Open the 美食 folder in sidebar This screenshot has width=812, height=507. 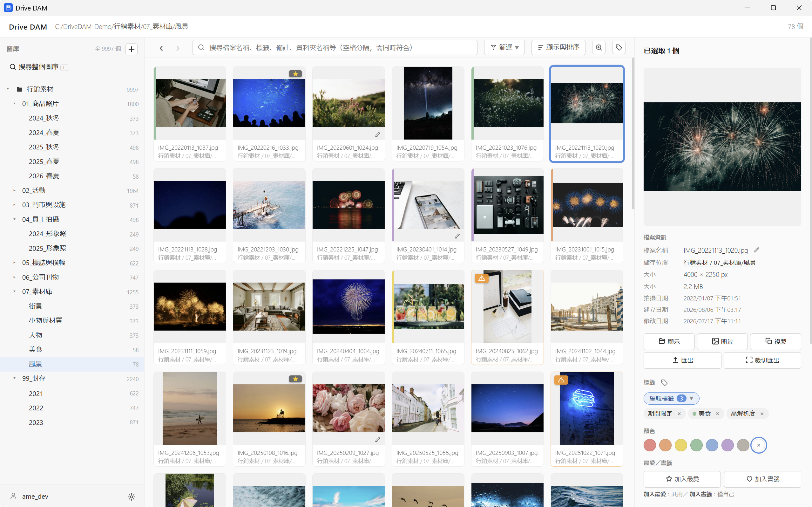click(72, 349)
